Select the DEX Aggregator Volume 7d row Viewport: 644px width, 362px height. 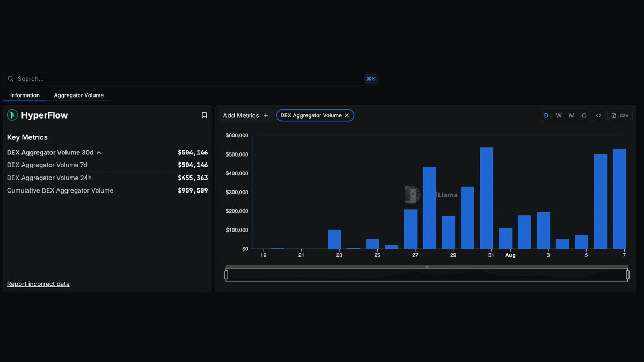tap(107, 165)
